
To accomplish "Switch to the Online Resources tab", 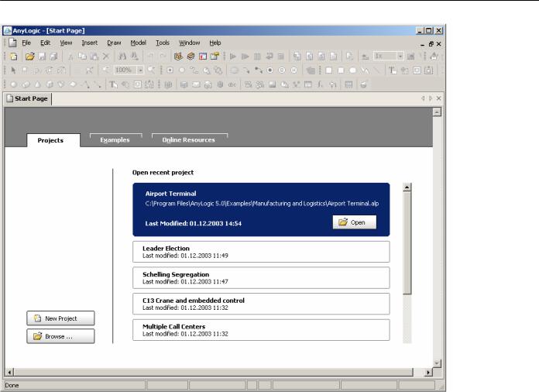I will point(189,140).
